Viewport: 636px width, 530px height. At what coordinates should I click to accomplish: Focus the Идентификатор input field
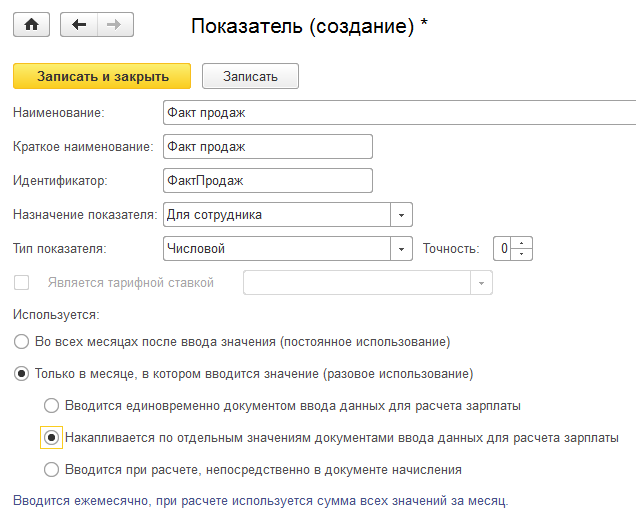click(267, 180)
